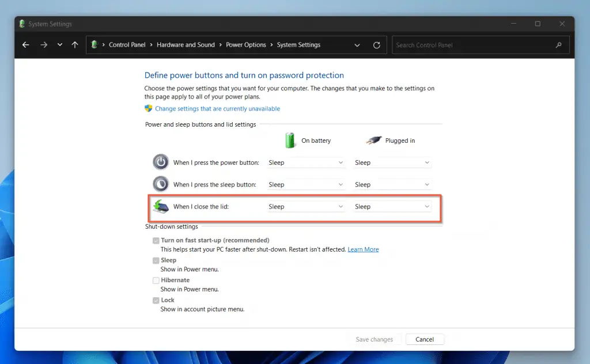Navigate to Hardware and Sound breadcrumb
590x364 pixels.
(x=186, y=45)
